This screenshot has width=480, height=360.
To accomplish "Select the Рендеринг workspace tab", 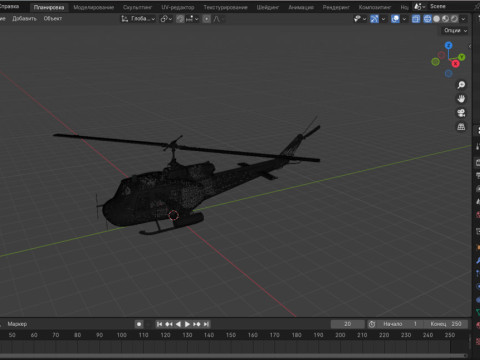I will pyautogui.click(x=336, y=7).
